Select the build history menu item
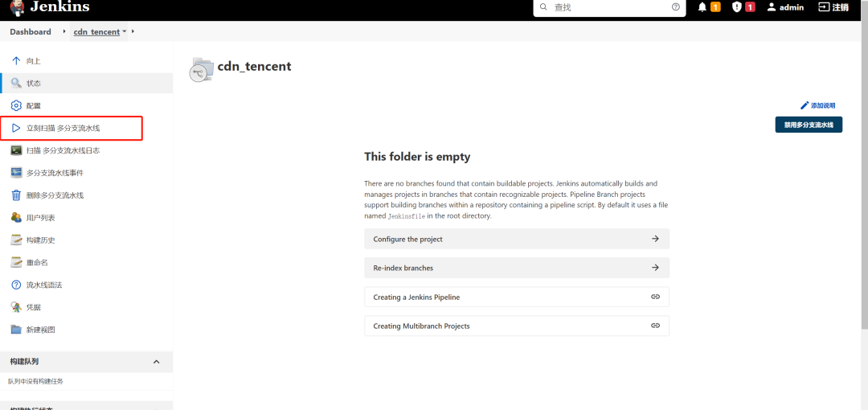The image size is (868, 410). (40, 240)
